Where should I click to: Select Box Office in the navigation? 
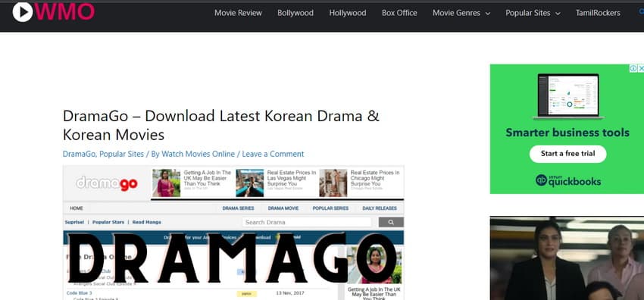[399, 13]
